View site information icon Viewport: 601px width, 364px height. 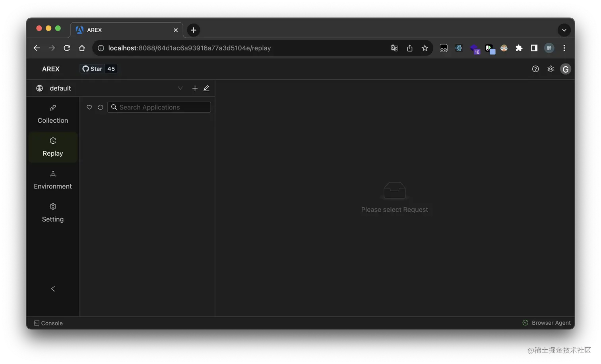coord(101,48)
